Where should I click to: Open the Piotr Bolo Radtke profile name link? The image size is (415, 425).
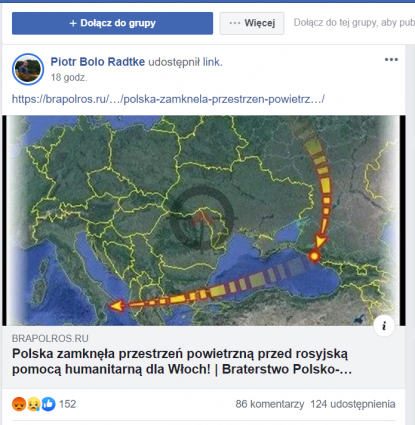click(x=98, y=62)
